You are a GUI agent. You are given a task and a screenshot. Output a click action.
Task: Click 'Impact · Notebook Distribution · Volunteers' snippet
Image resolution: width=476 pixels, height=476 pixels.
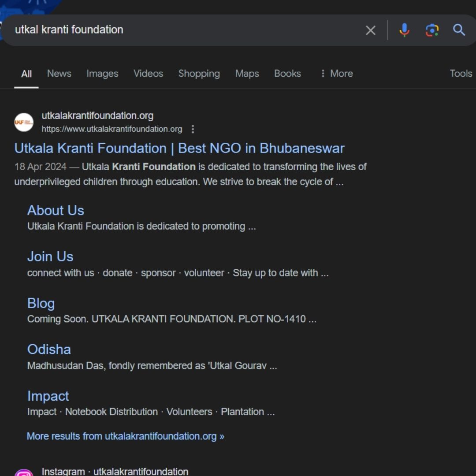[x=151, y=412]
